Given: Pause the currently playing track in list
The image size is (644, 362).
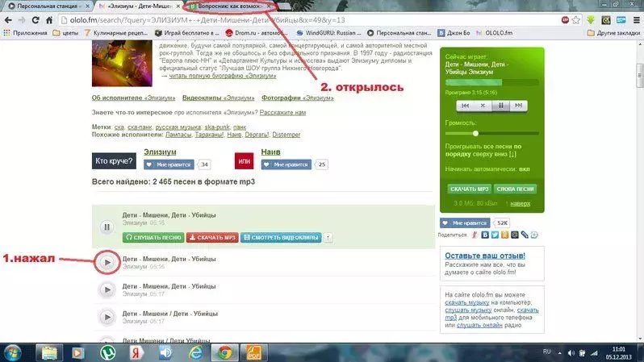Looking at the screenshot, I should tap(107, 227).
